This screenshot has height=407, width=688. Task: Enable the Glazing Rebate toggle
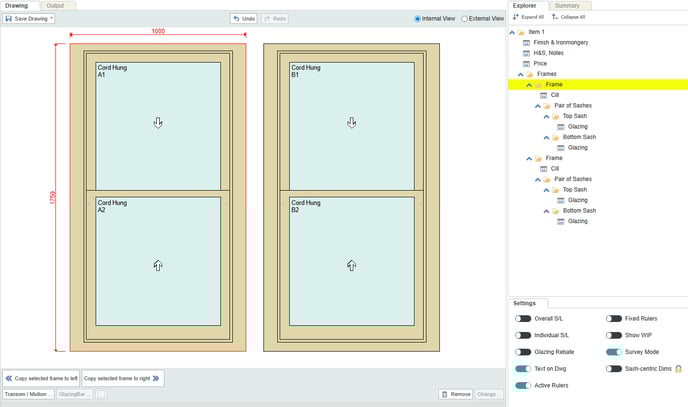coord(524,352)
